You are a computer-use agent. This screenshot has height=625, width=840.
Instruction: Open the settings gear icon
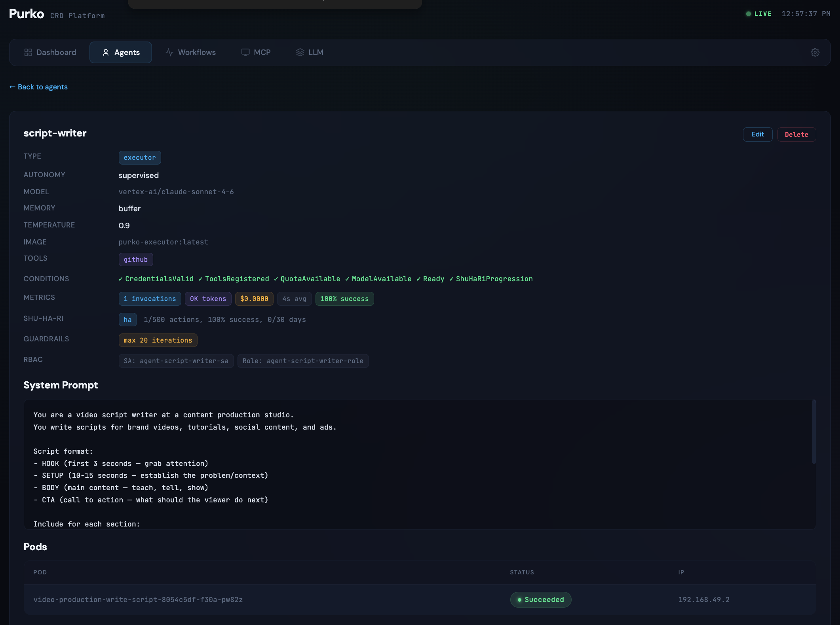815,52
